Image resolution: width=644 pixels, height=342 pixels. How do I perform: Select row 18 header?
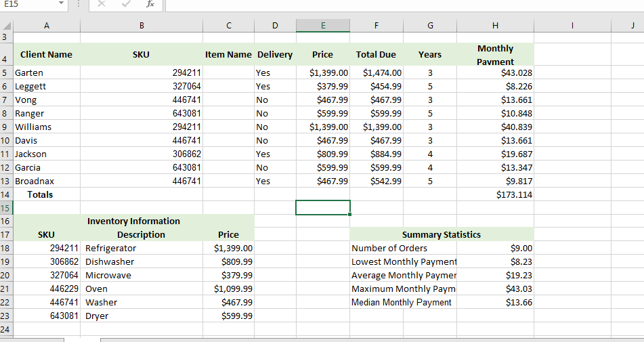click(7, 249)
